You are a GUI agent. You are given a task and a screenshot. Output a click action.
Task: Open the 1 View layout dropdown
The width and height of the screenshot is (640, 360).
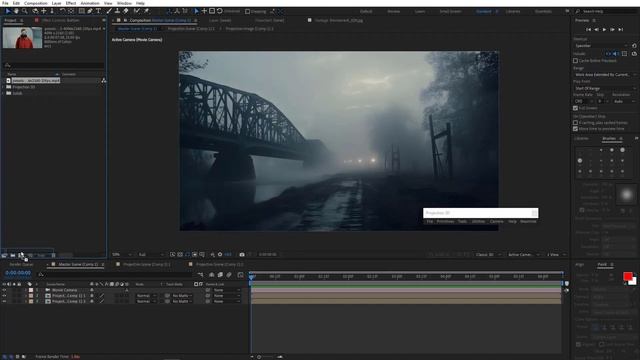point(556,255)
